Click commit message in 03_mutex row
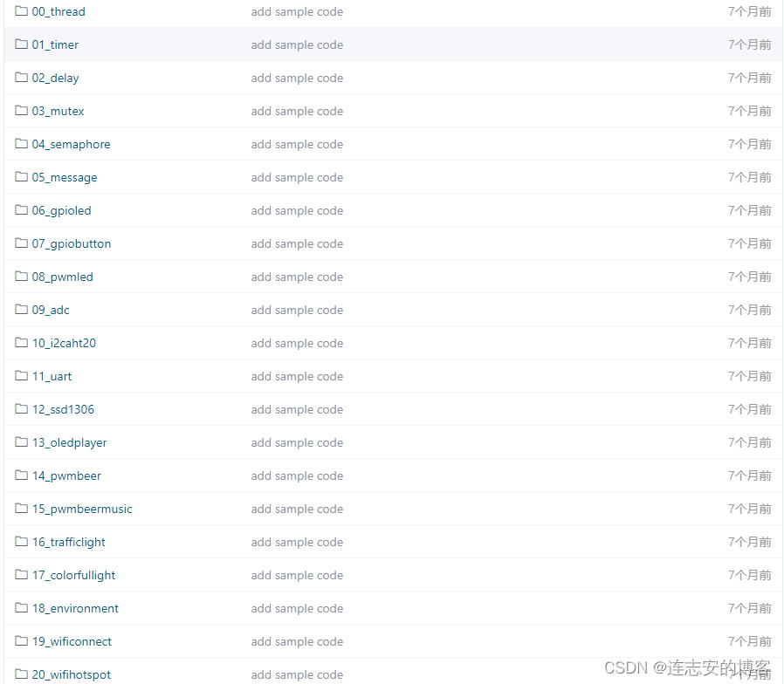Viewport: 784px width, 684px height. [x=297, y=111]
